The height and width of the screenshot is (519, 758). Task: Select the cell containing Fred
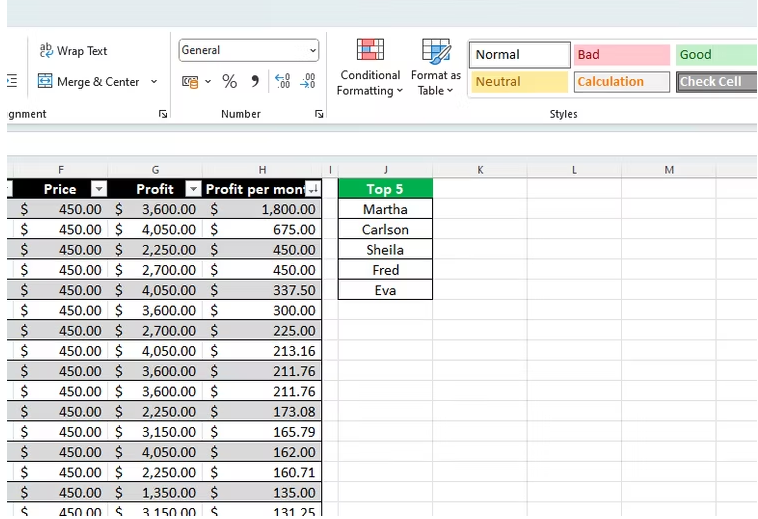coord(385,270)
